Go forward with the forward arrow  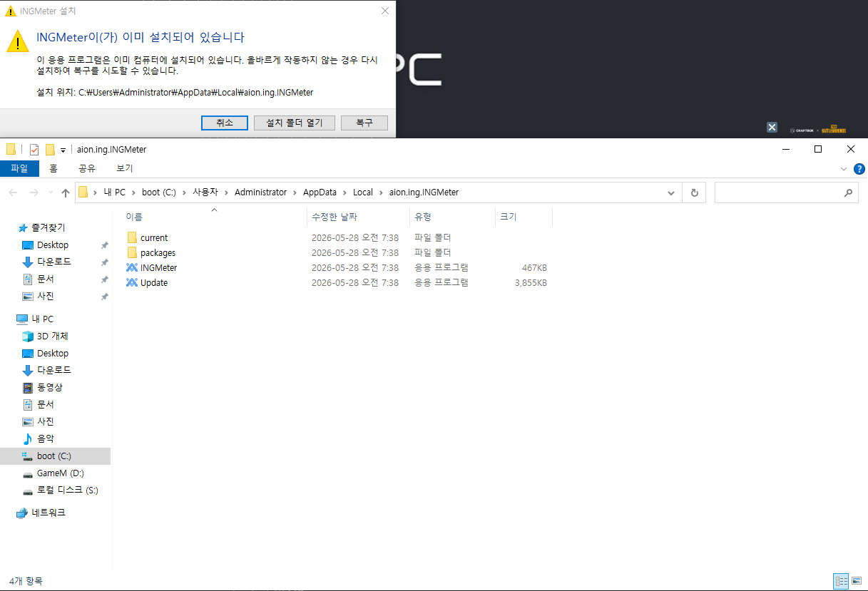34,192
